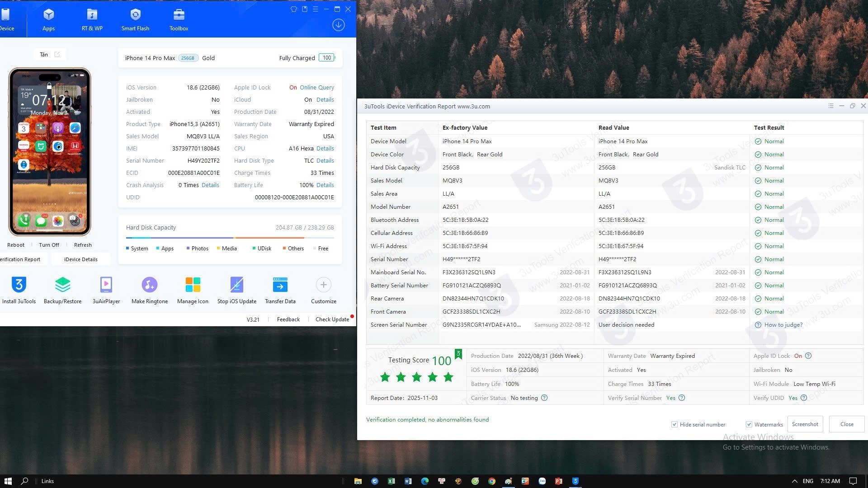Click the Customize plus button
Image resolution: width=868 pixels, height=488 pixels.
tap(323, 285)
